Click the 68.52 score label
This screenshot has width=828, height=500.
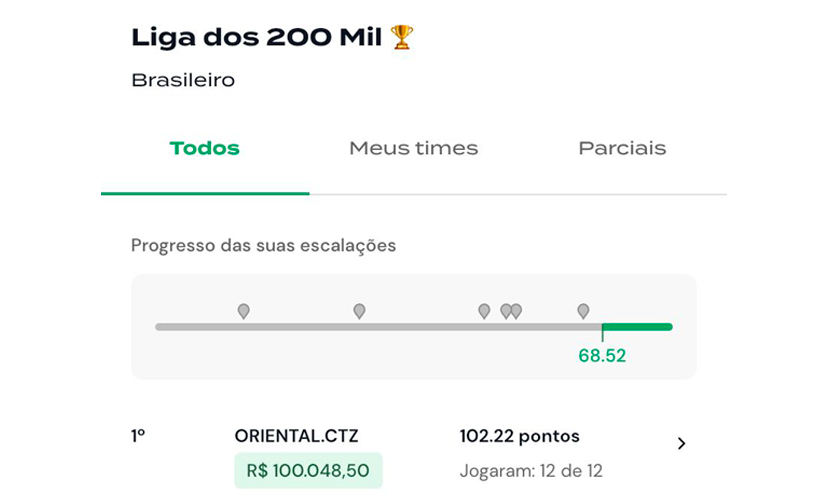point(602,355)
